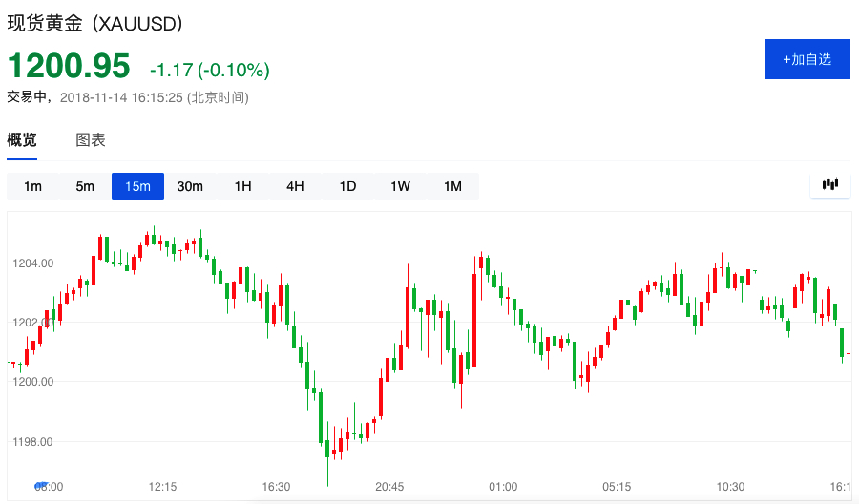Click the 05:15 time axis label
This screenshot has height=504, width=859.
point(617,487)
